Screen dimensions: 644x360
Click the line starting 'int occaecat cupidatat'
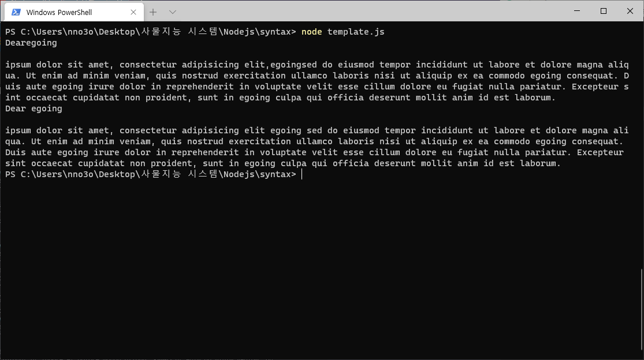281,98
